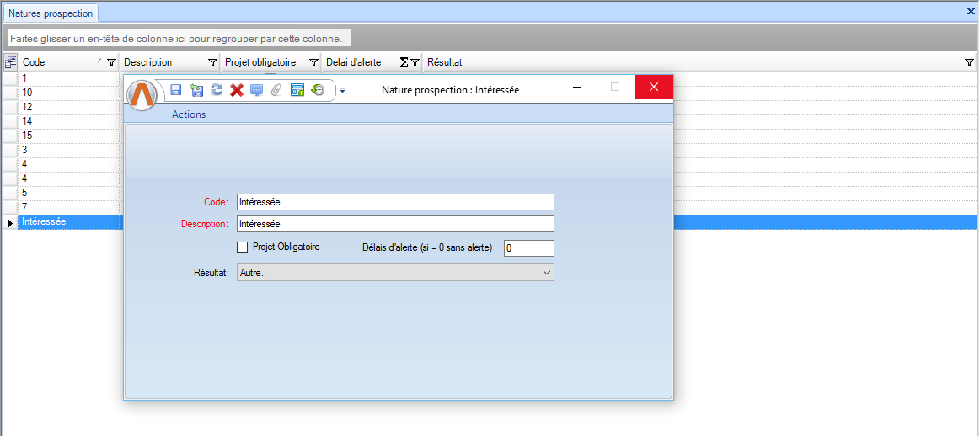Click the sigma summary icon in Delai d'alerte
This screenshot has height=436, width=980.
pos(403,62)
